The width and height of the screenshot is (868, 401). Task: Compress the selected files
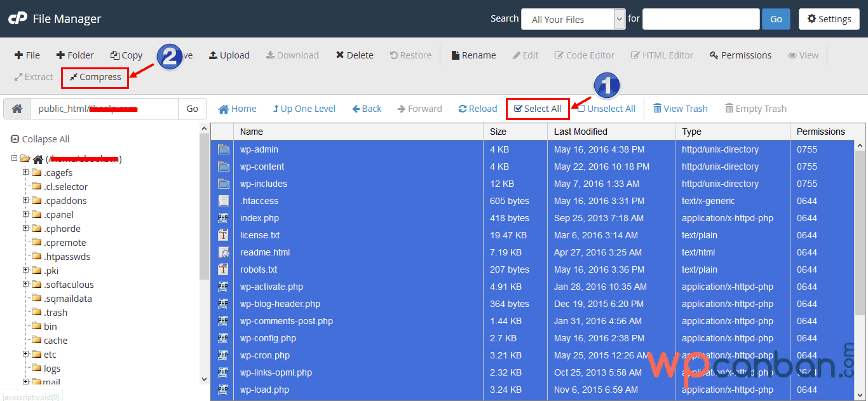(95, 77)
